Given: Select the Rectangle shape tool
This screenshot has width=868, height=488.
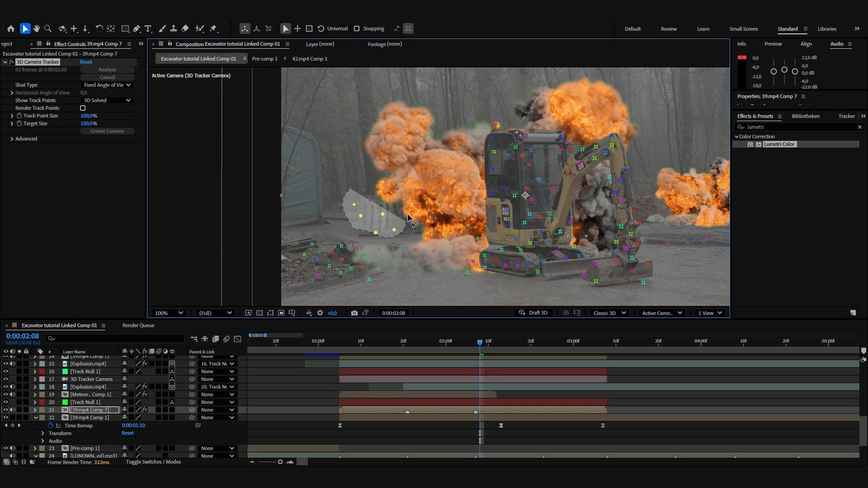Looking at the screenshot, I should point(125,29).
